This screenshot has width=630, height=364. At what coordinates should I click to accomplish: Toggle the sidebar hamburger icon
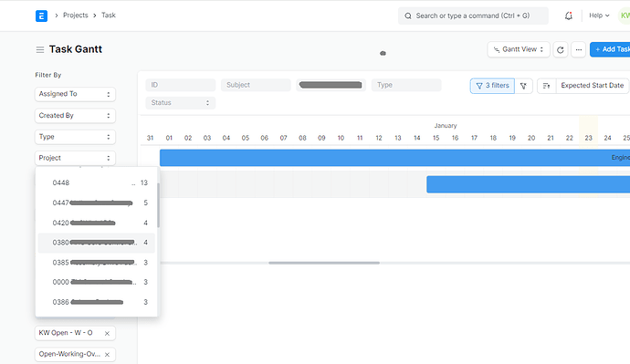pos(40,50)
